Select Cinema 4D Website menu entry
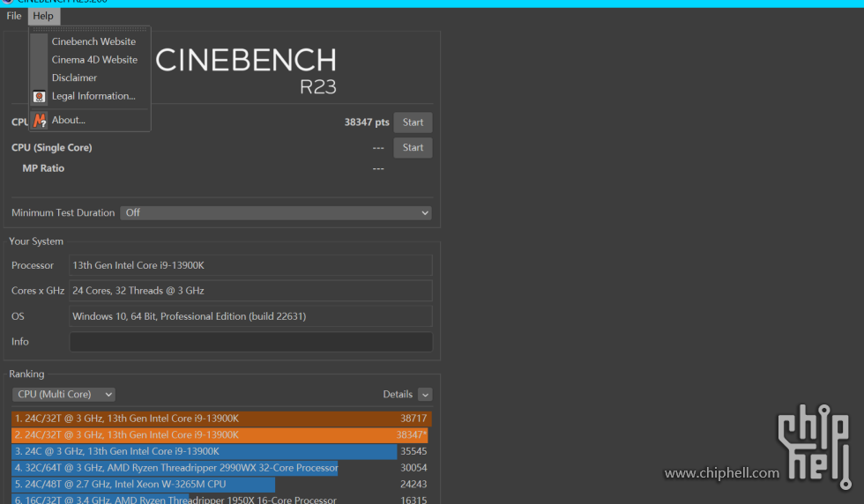Viewport: 864px width, 504px height. [x=94, y=60]
